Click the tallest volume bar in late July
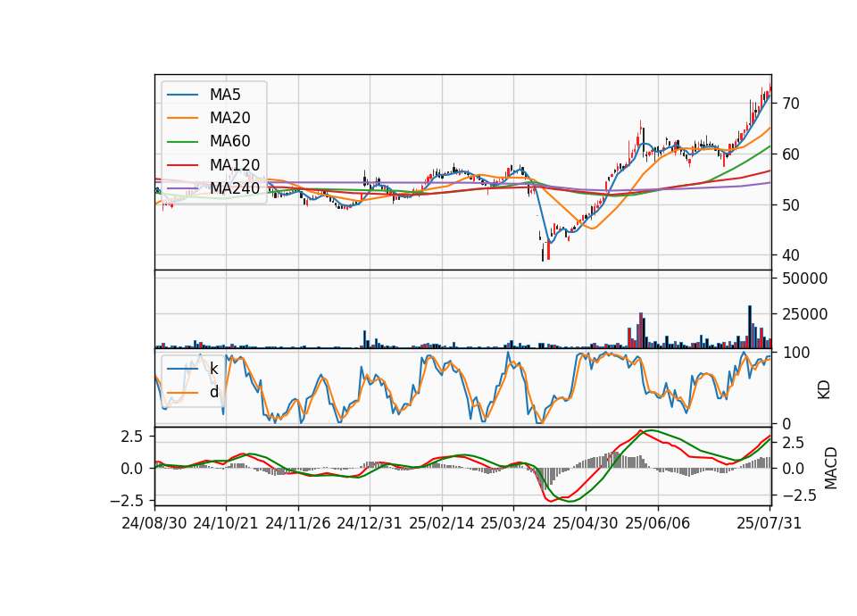Image resolution: width=857 pixels, height=616 pixels. (x=750, y=327)
